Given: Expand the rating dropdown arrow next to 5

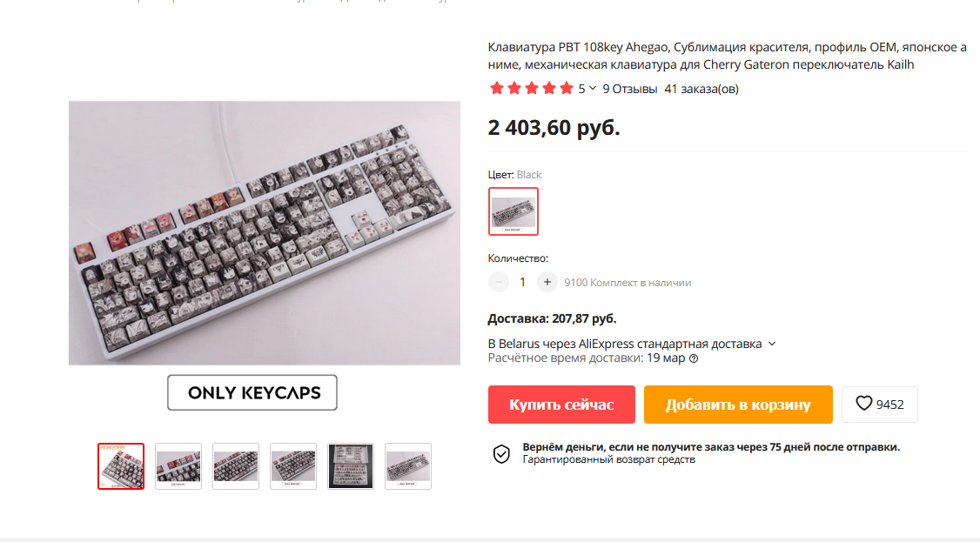Looking at the screenshot, I should (593, 89).
